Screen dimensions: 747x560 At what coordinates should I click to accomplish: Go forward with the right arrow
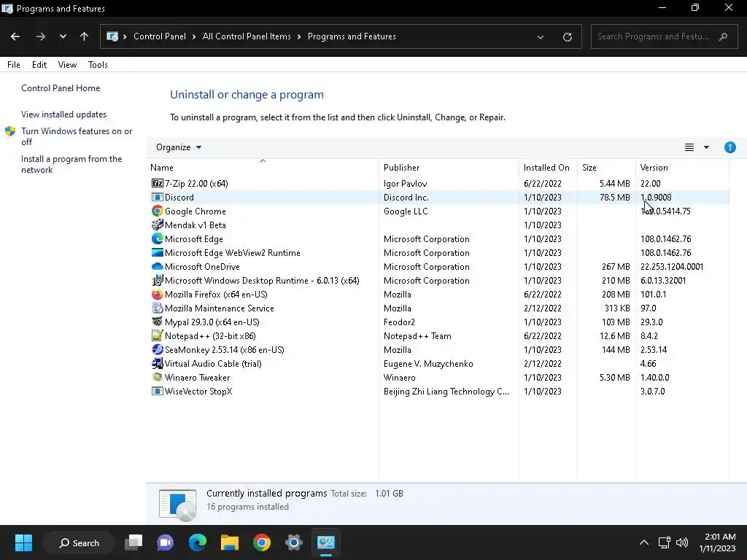pos(41,36)
